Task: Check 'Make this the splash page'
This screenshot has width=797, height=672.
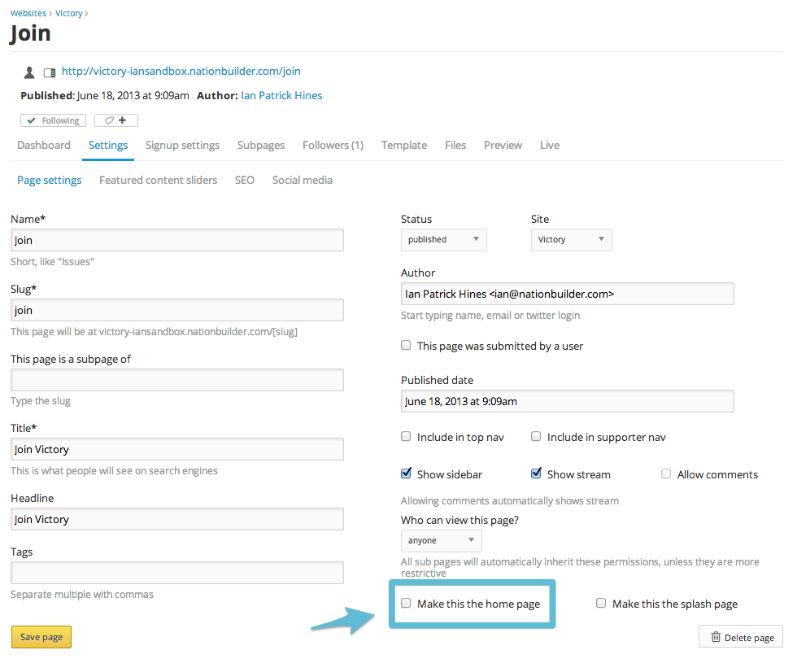Action: coord(601,604)
